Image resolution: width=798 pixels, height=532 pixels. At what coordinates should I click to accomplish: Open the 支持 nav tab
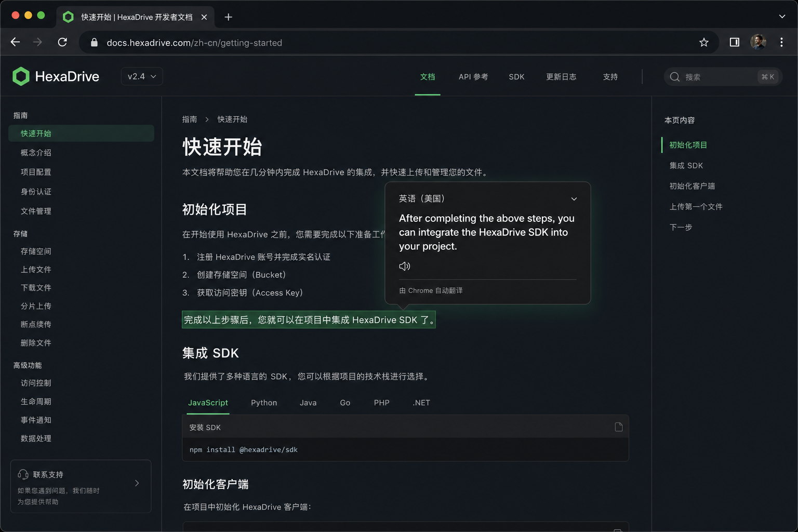(610, 77)
